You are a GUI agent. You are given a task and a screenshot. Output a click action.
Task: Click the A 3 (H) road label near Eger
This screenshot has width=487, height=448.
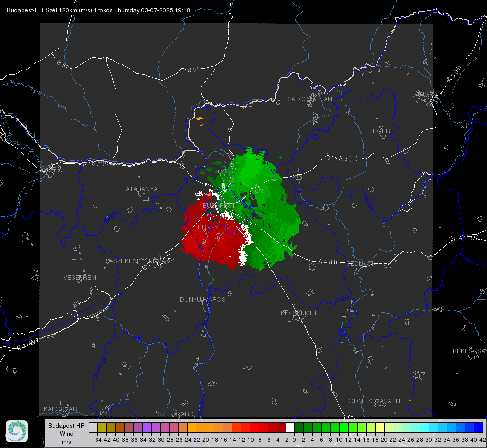pyautogui.click(x=348, y=159)
